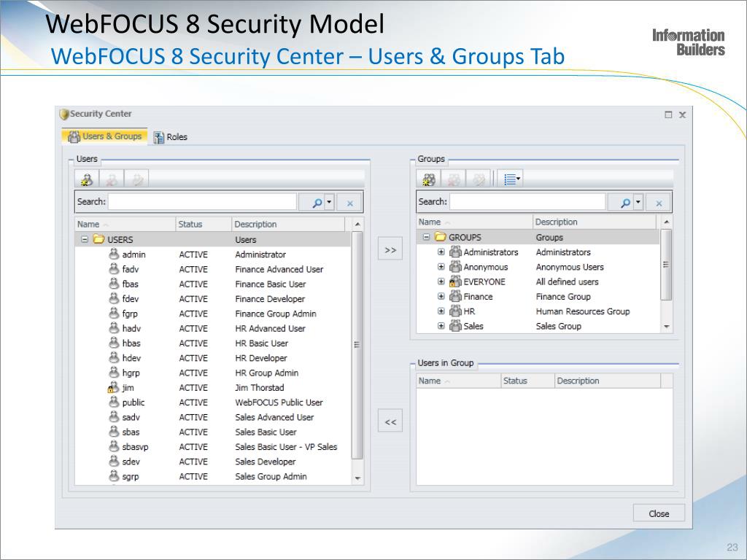Click the Edit Group toolbar icon
The height and width of the screenshot is (560, 747).
click(479, 179)
